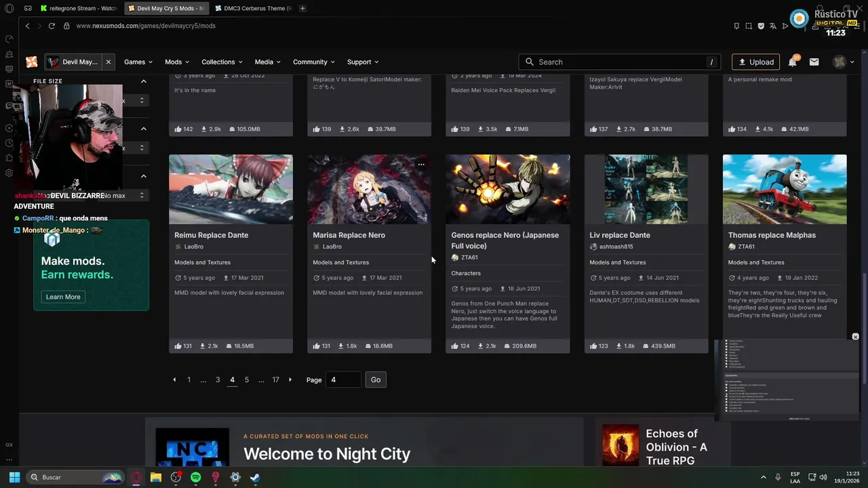Open Settings gear from the taskbar
This screenshot has height=488, width=868.
pos(235,477)
